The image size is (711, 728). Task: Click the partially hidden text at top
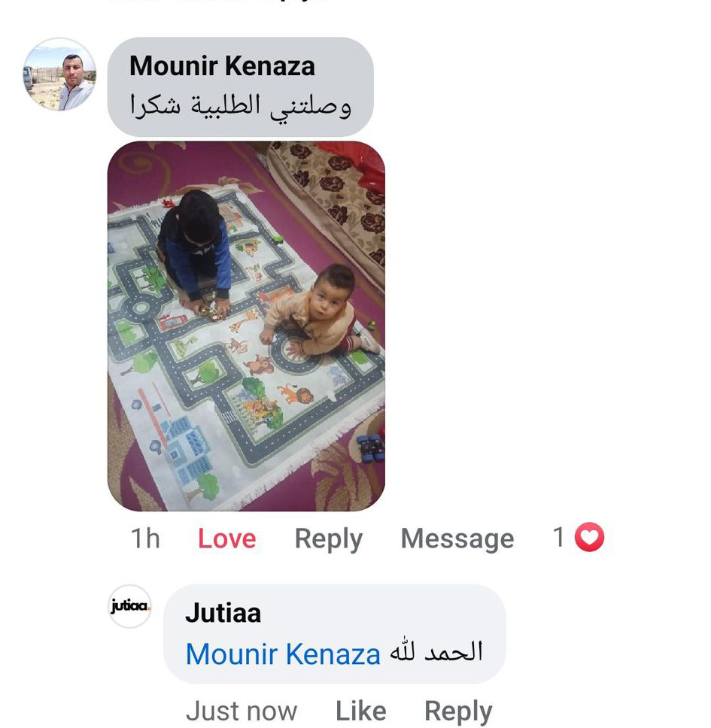point(220,2)
